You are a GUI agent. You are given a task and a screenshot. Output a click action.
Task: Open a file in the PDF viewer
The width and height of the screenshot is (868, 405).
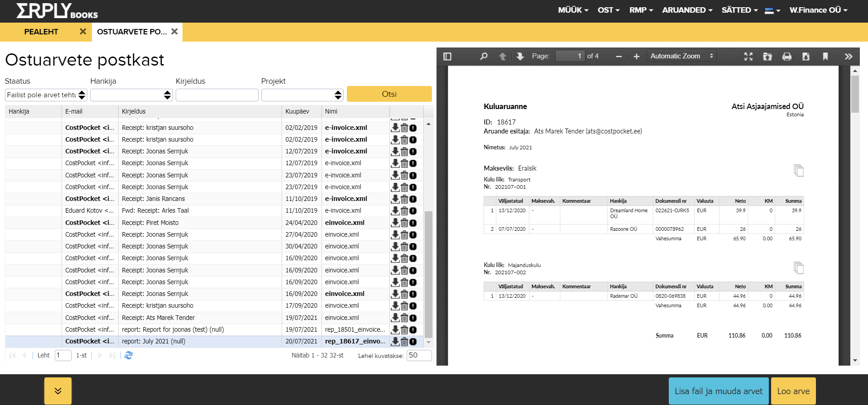767,57
